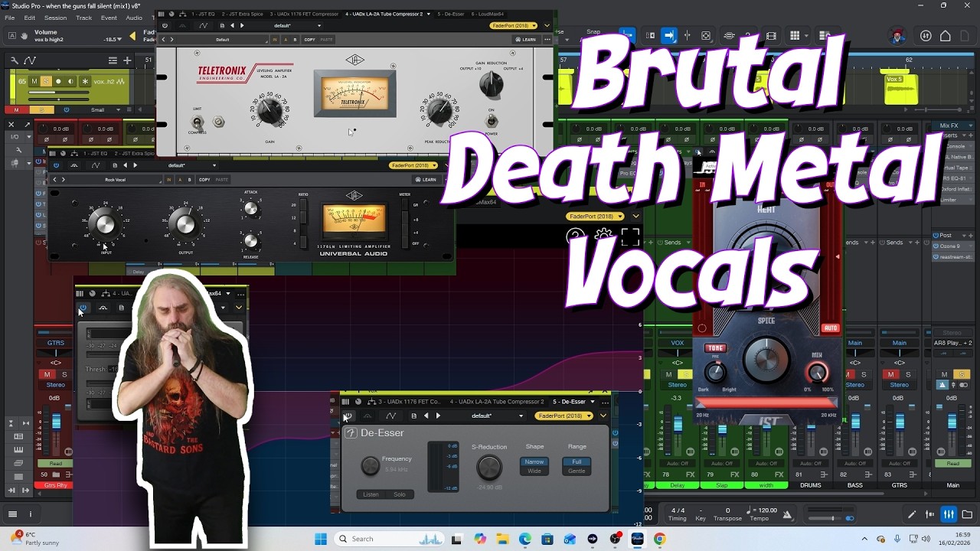Click the Solo button in De-Esser

[399, 494]
